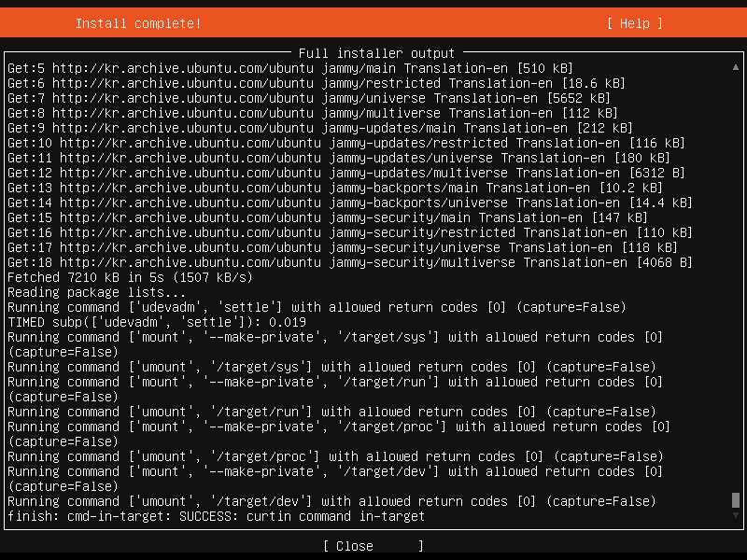Click the Get:7 jammy/universe line
747x560 pixels.
pyautogui.click(x=309, y=98)
